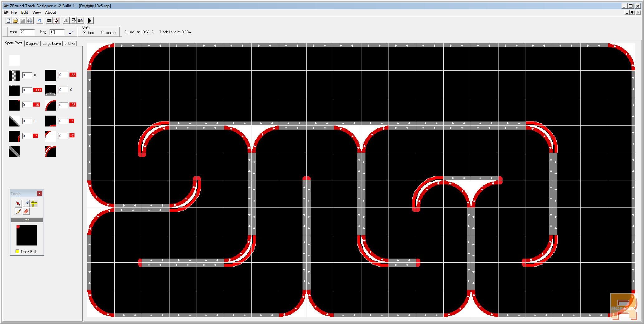Create a new track file
Image resolution: width=644 pixels, height=324 pixels.
point(8,21)
